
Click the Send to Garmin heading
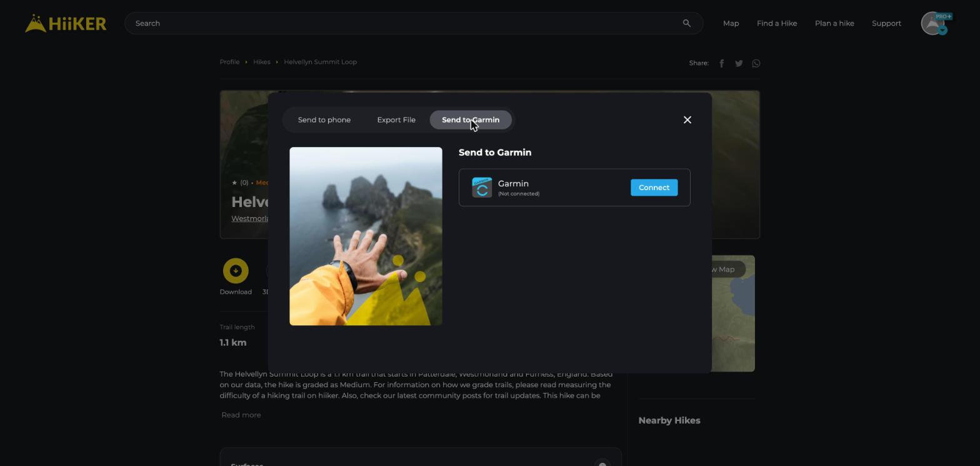coord(494,153)
